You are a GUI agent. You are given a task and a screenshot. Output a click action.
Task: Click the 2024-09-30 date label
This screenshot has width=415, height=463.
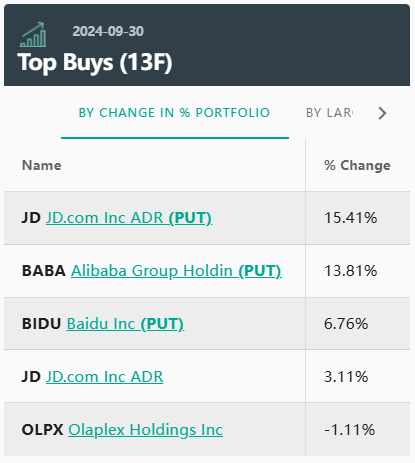click(x=108, y=31)
